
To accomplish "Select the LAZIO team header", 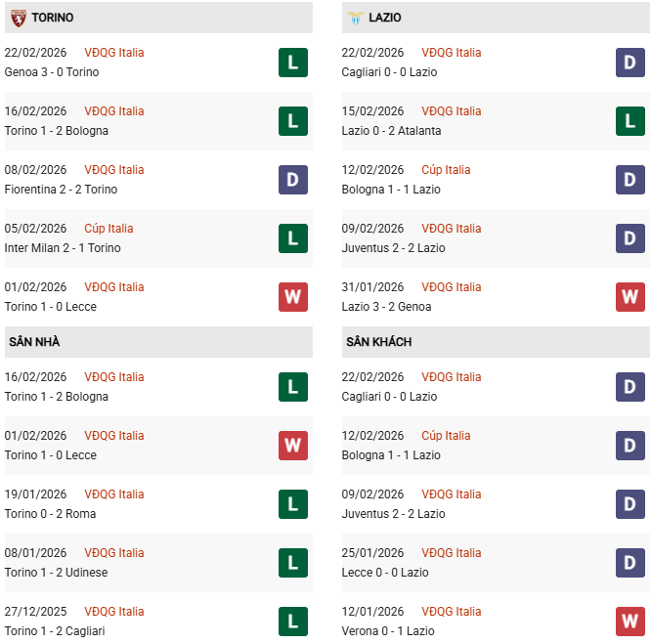I will [385, 18].
